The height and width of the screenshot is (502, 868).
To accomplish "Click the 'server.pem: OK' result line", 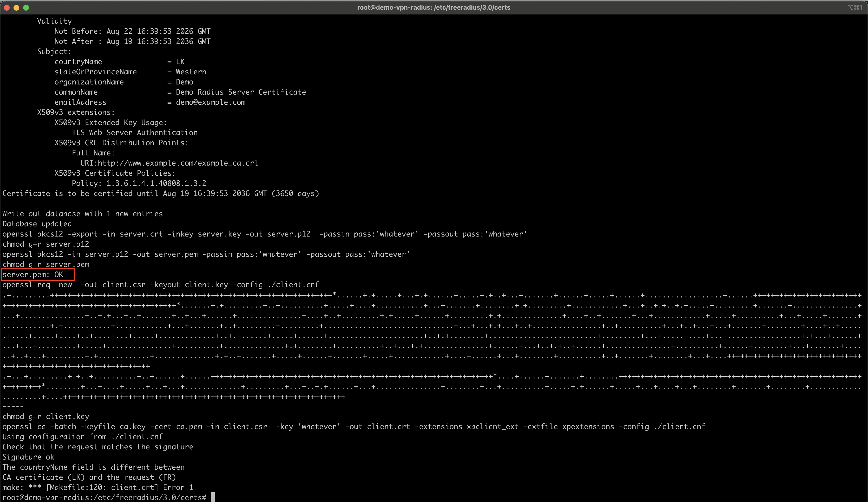I will coord(33,275).
